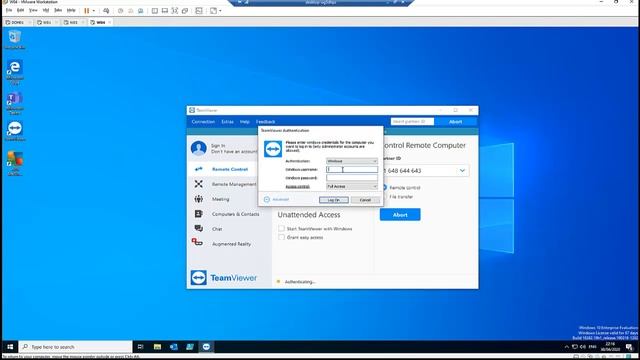This screenshot has height=360, width=640.
Task: Select the Recycle Bin desktop icon
Action: (15, 40)
